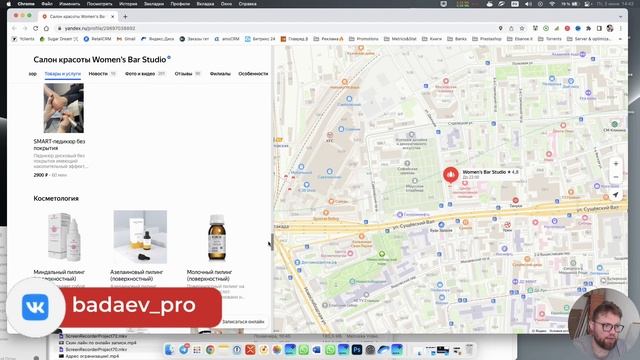
Task: Open the Азелаиновый пилинг product image
Action: click(140, 237)
